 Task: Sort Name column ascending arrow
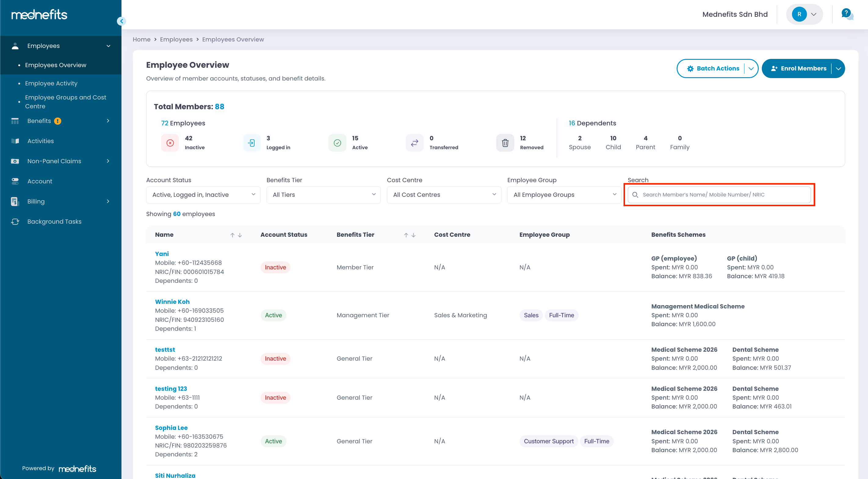pyautogui.click(x=233, y=235)
